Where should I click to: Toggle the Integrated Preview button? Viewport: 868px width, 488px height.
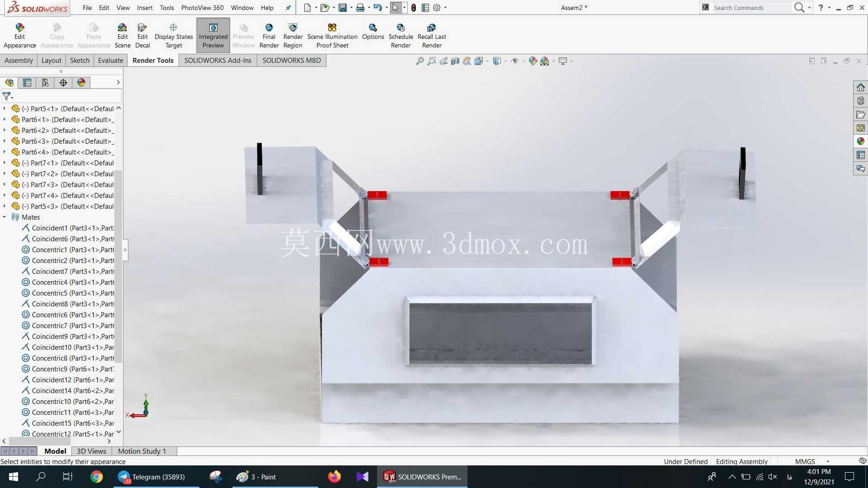click(213, 35)
